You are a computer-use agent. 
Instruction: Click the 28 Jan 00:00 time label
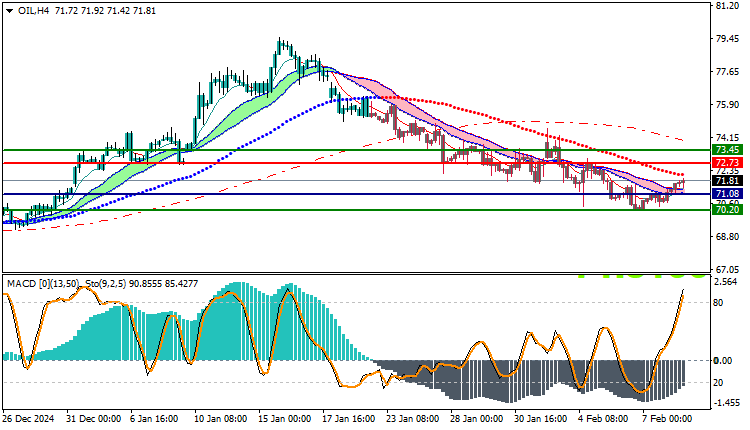tap(476, 419)
